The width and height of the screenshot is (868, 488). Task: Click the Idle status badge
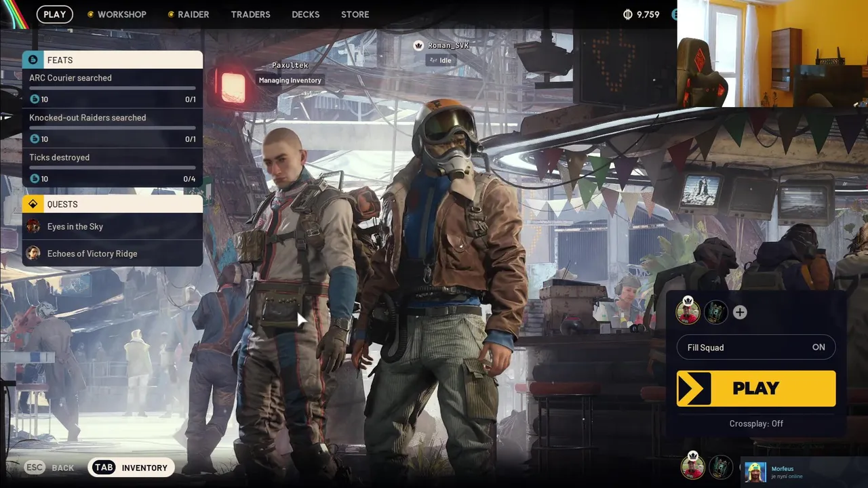440,60
